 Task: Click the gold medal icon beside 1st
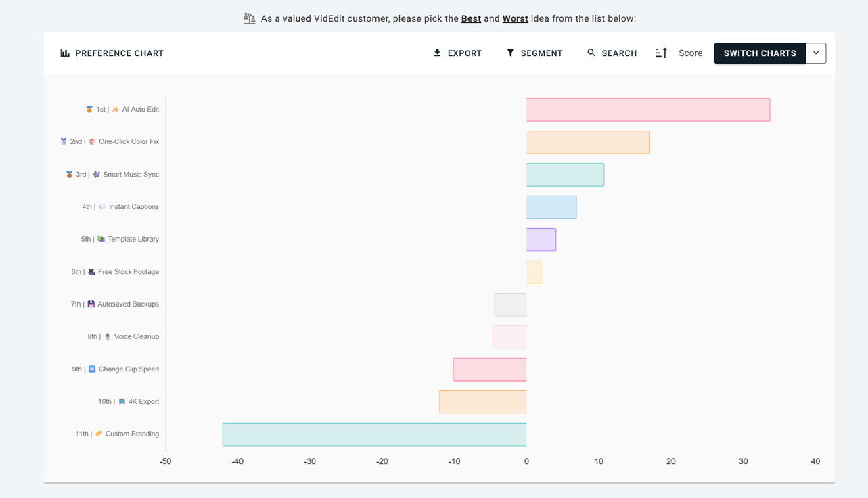pos(89,109)
